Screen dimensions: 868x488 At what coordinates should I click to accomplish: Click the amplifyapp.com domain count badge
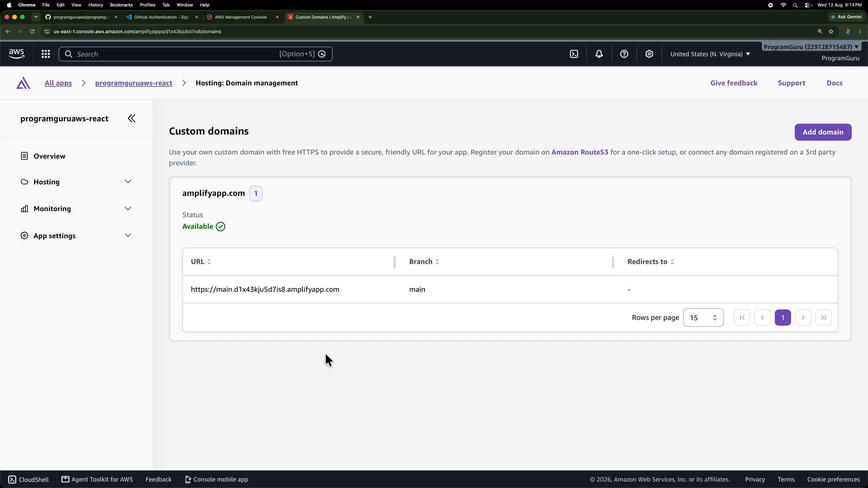click(256, 194)
